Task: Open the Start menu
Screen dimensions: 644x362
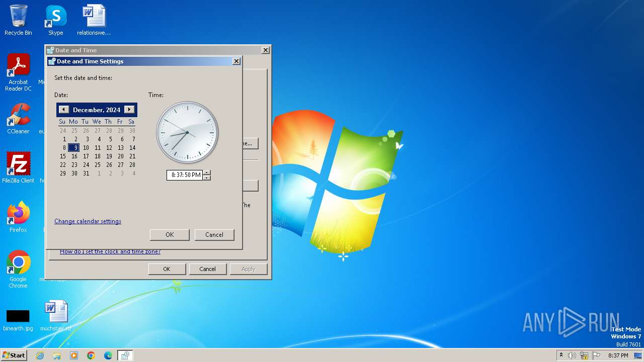Action: pos(14,355)
